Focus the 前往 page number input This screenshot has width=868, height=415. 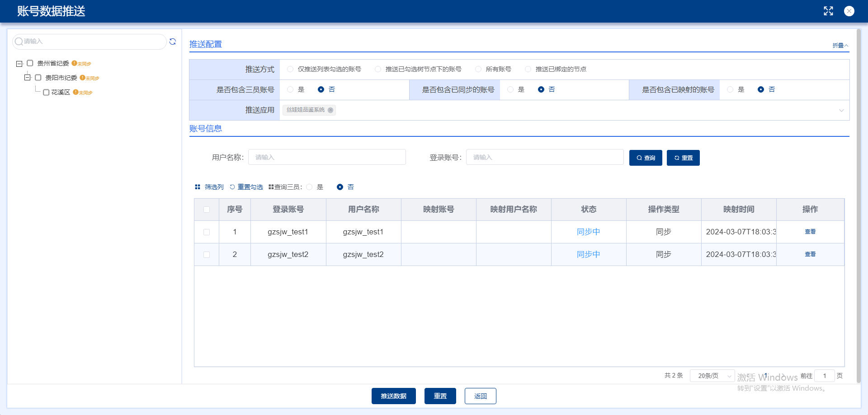point(825,376)
